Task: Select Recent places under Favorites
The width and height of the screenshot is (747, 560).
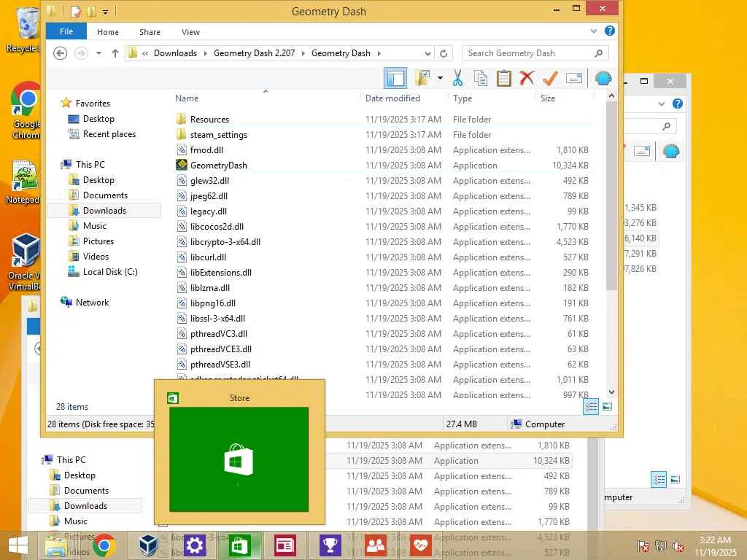Action: pyautogui.click(x=109, y=134)
